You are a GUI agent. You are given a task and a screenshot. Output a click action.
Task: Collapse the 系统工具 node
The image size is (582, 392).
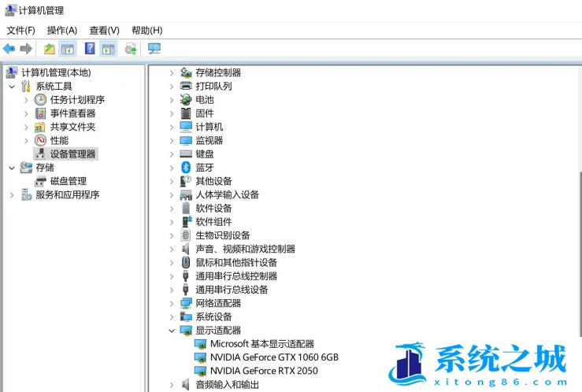click(12, 87)
